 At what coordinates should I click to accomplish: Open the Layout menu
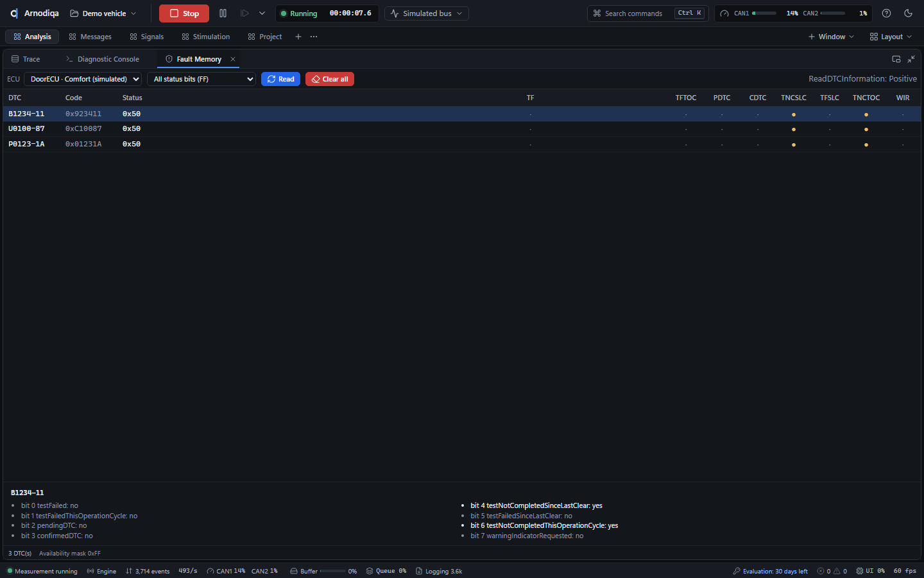click(x=891, y=37)
